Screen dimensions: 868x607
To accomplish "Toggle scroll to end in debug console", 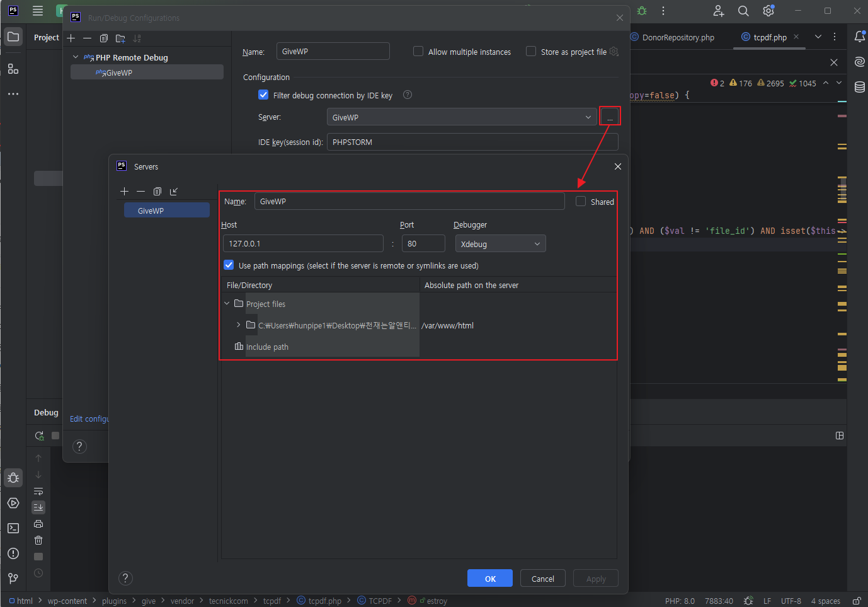I will pos(38,507).
